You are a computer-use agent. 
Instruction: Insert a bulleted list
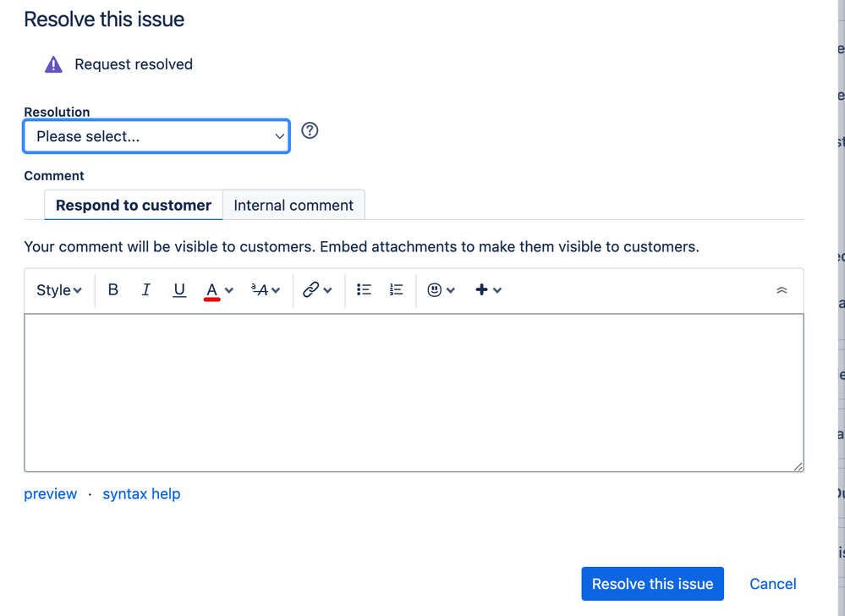pos(364,290)
